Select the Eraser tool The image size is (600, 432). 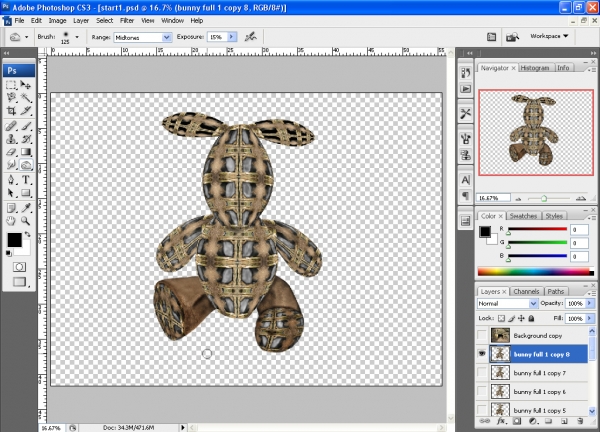(x=11, y=152)
